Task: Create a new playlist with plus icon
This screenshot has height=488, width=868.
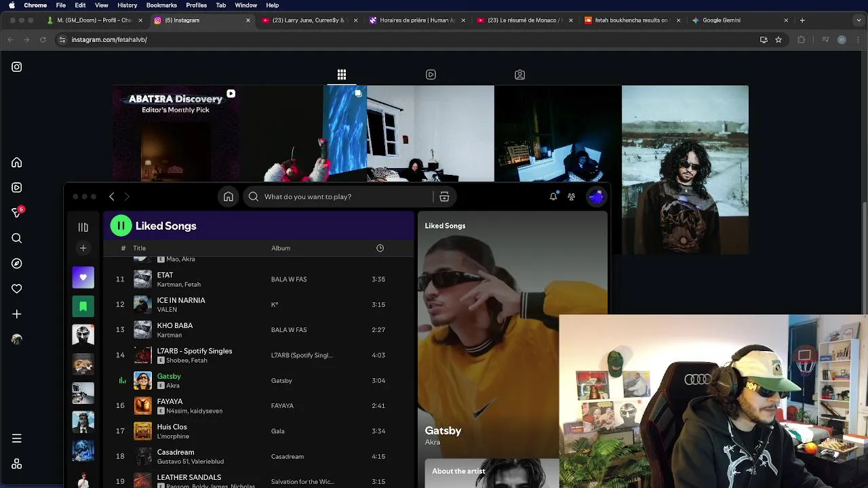Action: coord(83,248)
